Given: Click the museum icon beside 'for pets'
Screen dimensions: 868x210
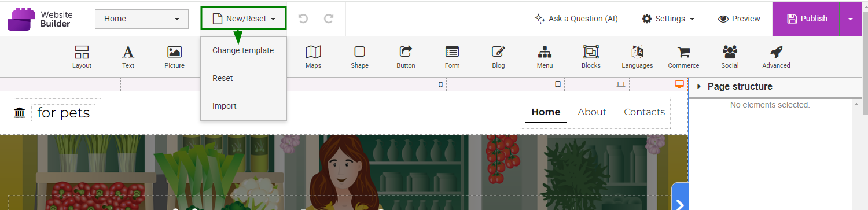Looking at the screenshot, I should coord(20,113).
